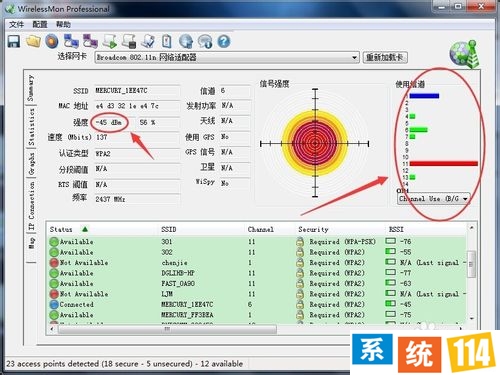Click the MAC address field
The width and height of the screenshot is (500, 375).
pyautogui.click(x=137, y=106)
